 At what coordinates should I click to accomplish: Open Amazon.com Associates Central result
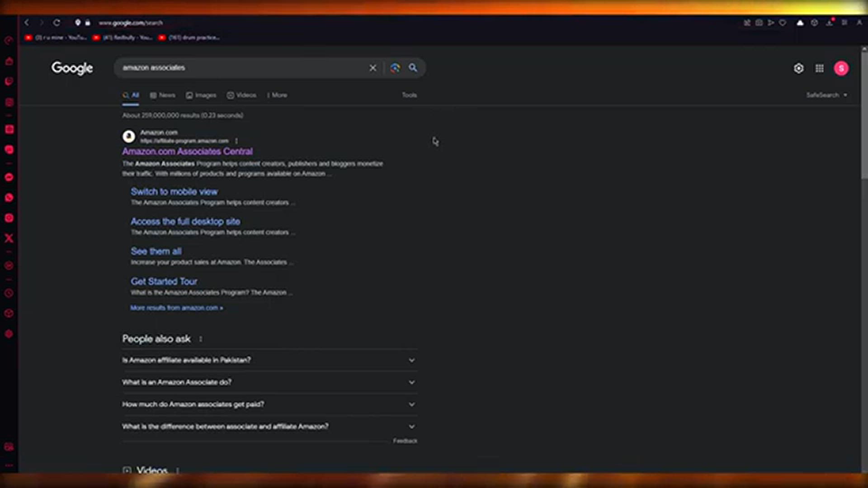tap(187, 151)
